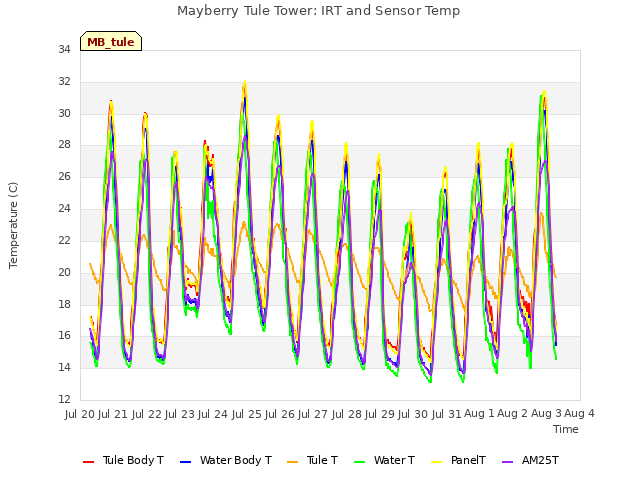Click the 24 y-axis tick label
Screen dimensions: 640x480
pyautogui.click(x=64, y=209)
